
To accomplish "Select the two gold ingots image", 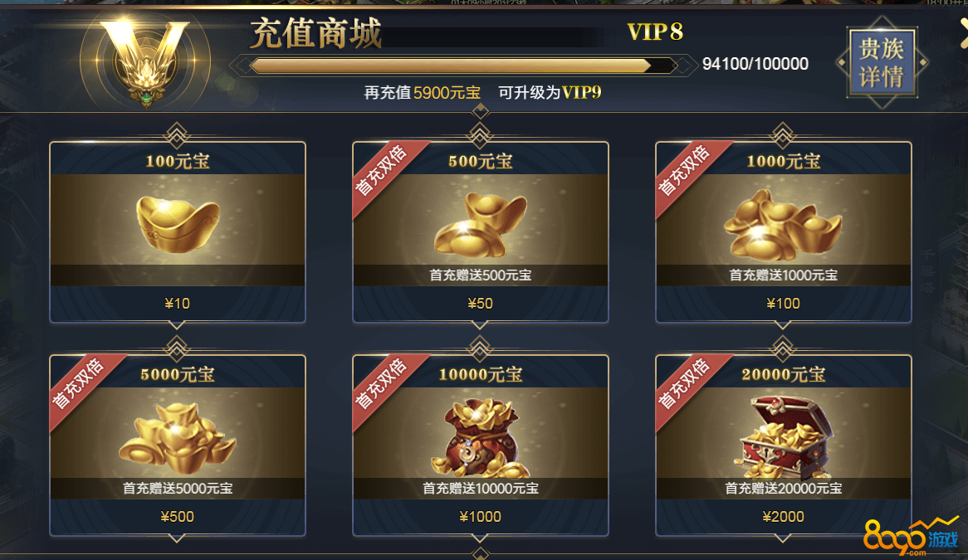I will click(x=481, y=225).
